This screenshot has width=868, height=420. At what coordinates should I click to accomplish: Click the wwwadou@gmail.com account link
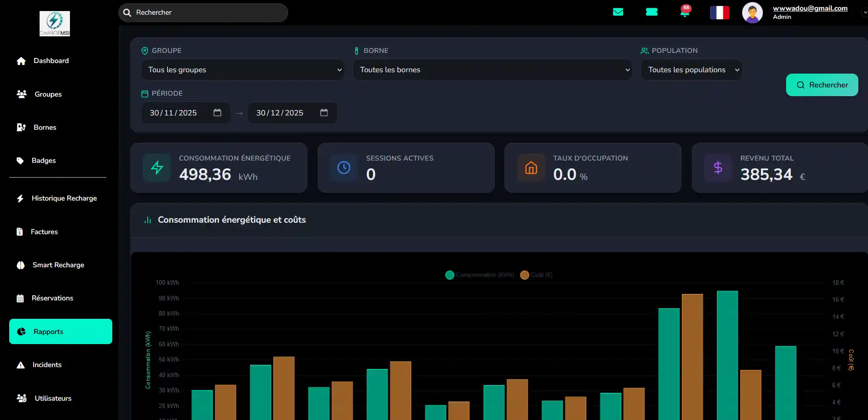[x=810, y=8]
